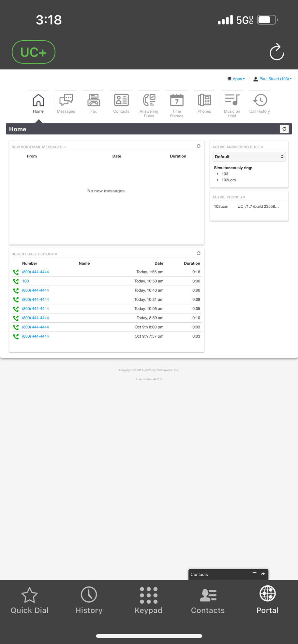This screenshot has width=298, height=644.
Task: Open the Recent Call History link
Action: (34, 254)
